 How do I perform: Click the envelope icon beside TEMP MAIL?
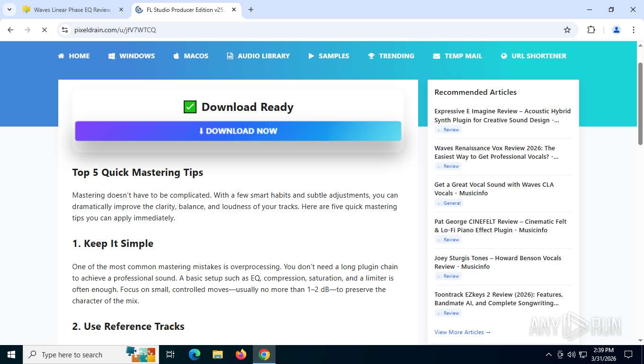point(436,56)
